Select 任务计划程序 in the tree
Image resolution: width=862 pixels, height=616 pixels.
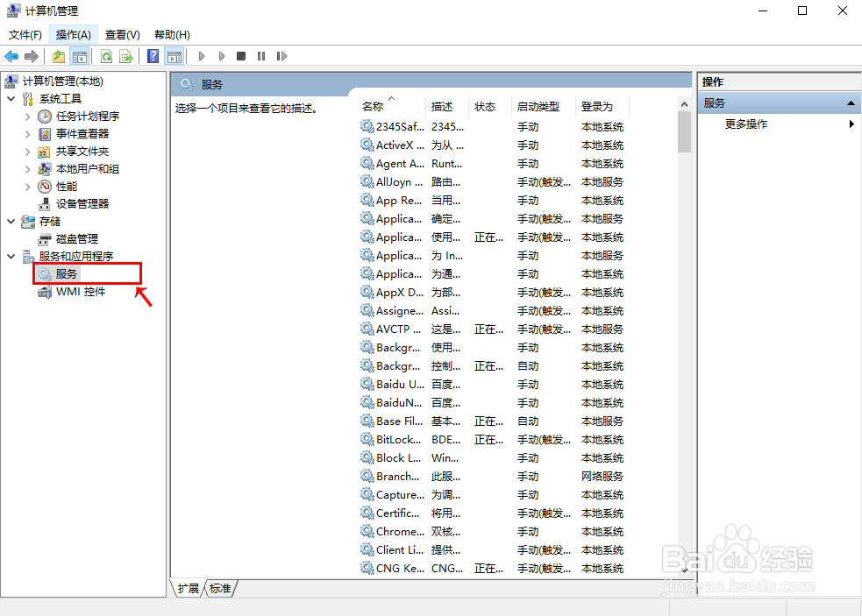tap(88, 116)
